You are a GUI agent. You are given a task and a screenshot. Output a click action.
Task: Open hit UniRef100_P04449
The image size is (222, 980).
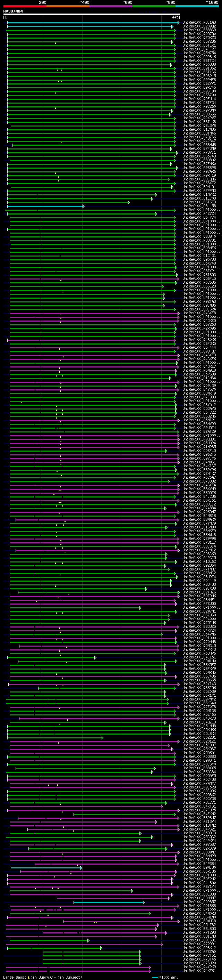coord(199,581)
